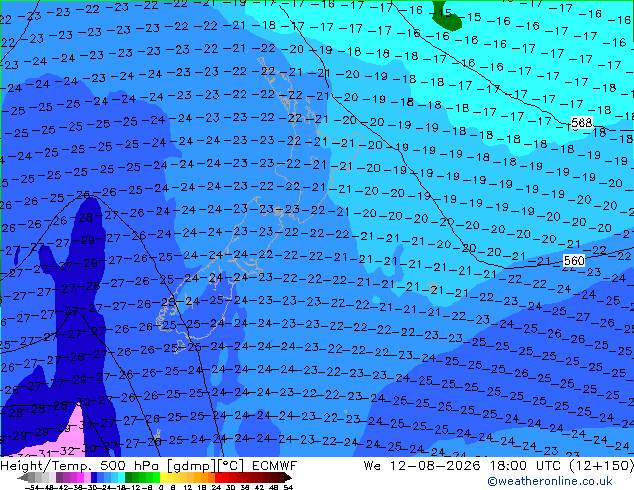Click the [°C] unit label
The image size is (634, 490).
231,466
